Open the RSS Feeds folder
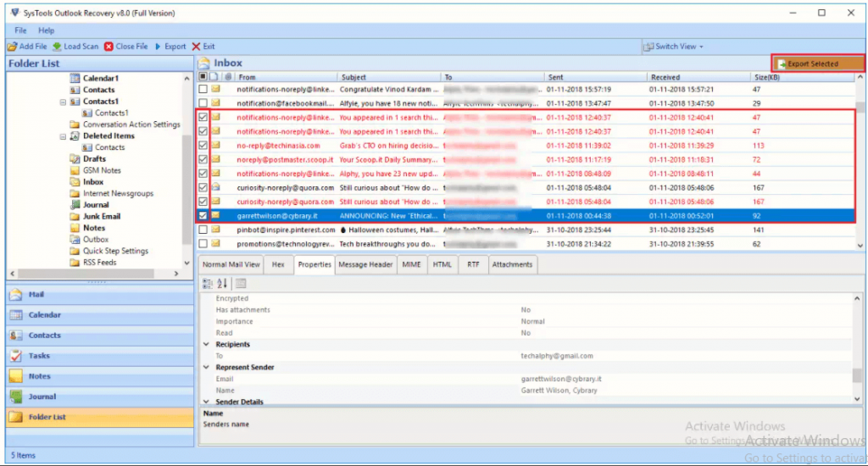The height and width of the screenshot is (466, 868). [100, 263]
